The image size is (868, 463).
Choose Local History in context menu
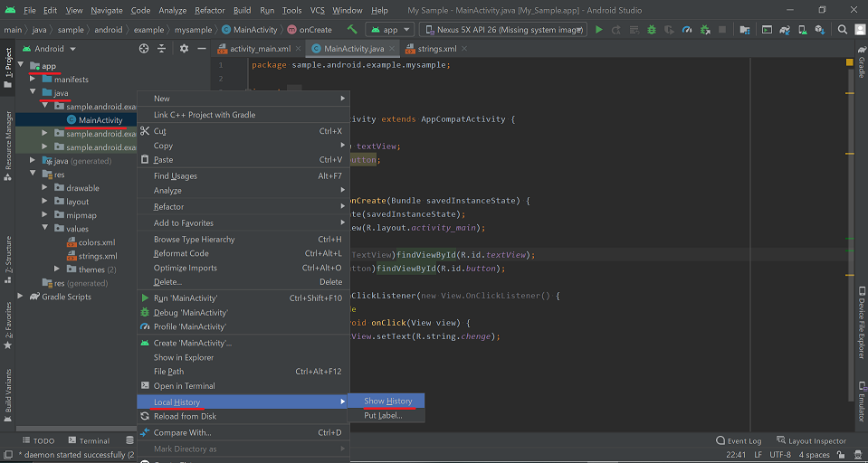243,402
